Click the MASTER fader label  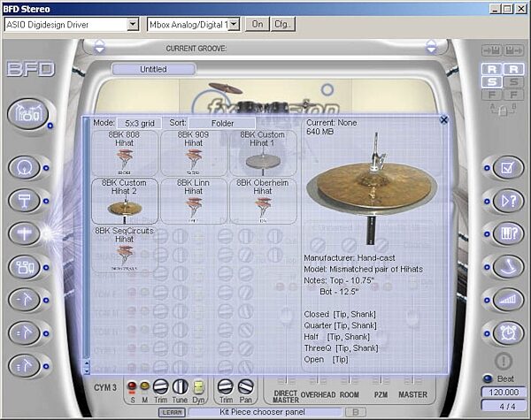click(412, 394)
